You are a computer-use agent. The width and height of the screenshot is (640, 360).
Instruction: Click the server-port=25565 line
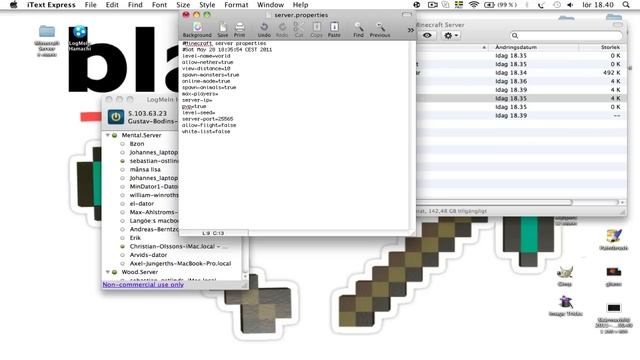pos(208,119)
